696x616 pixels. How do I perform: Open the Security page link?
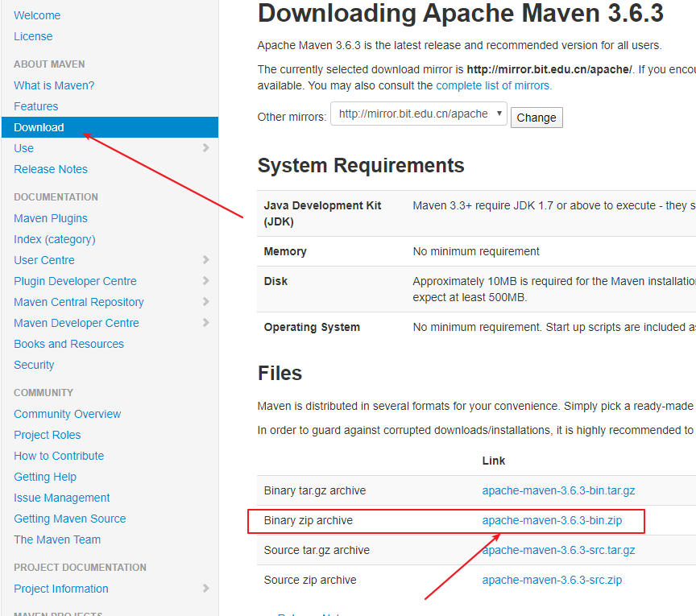pos(34,365)
